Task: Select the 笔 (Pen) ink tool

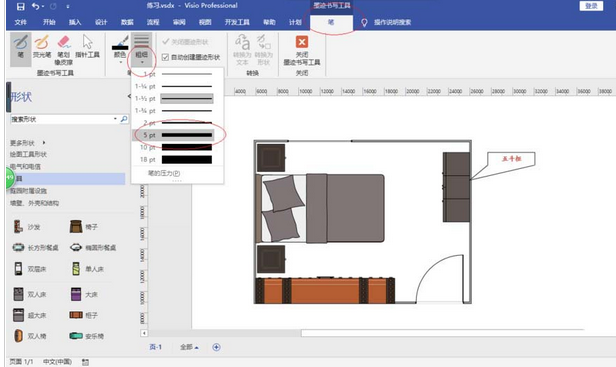Action: pos(20,49)
